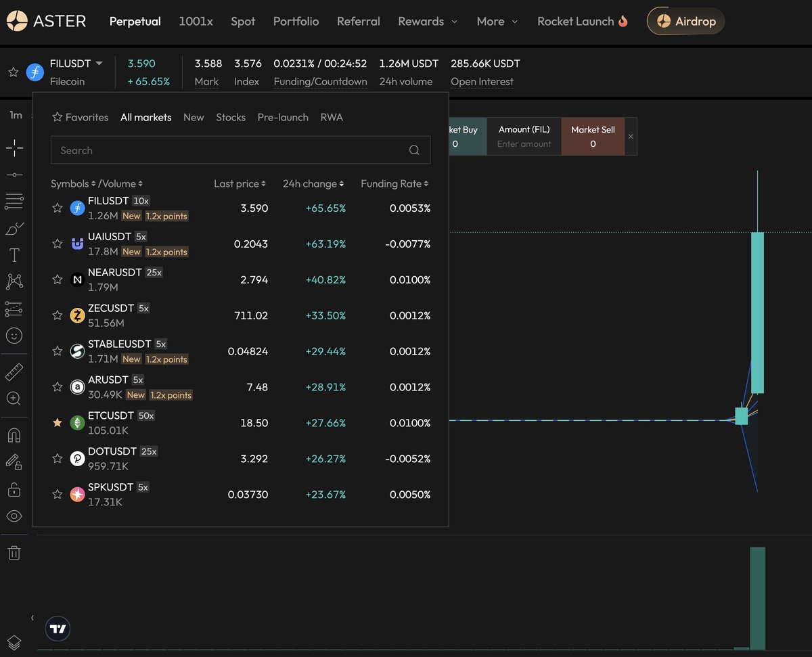
Task: Open the Fibonacci retracement tools
Action: 14,201
